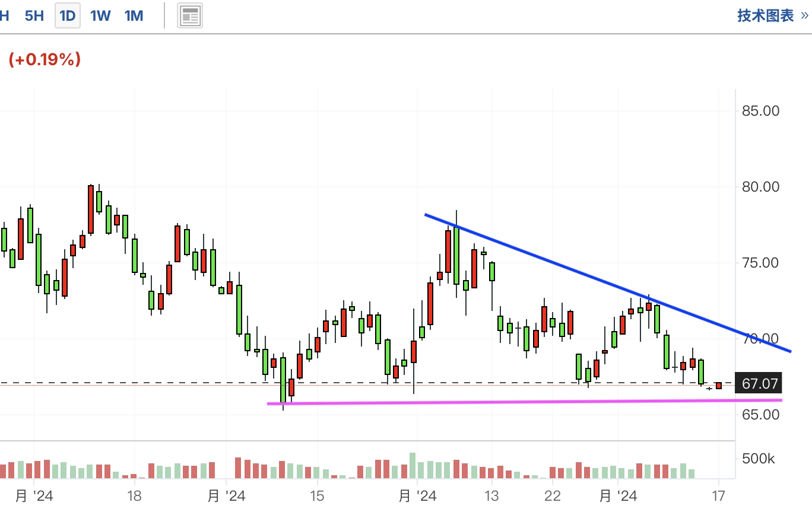The width and height of the screenshot is (812, 515).
Task: Select the 5H timeframe tab
Action: pos(34,16)
